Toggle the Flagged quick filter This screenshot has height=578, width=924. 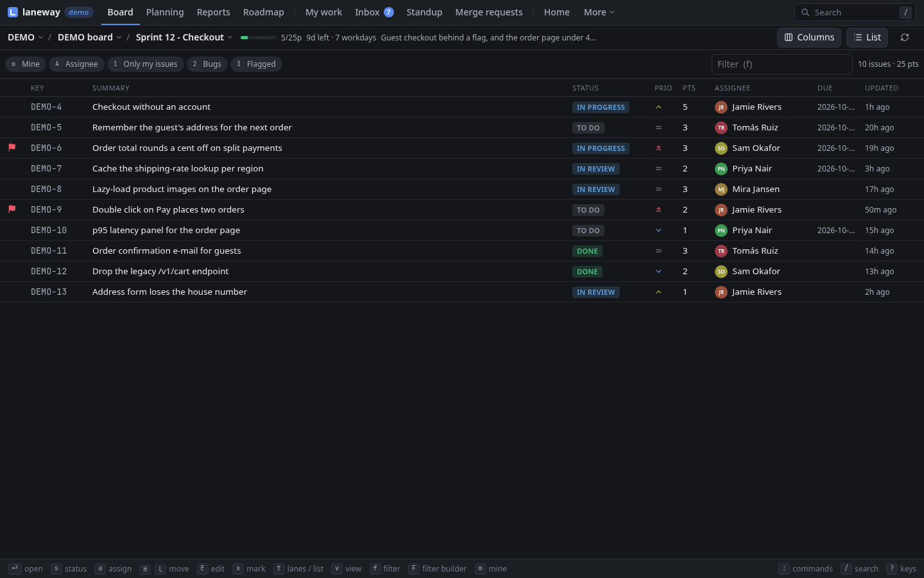coord(256,64)
